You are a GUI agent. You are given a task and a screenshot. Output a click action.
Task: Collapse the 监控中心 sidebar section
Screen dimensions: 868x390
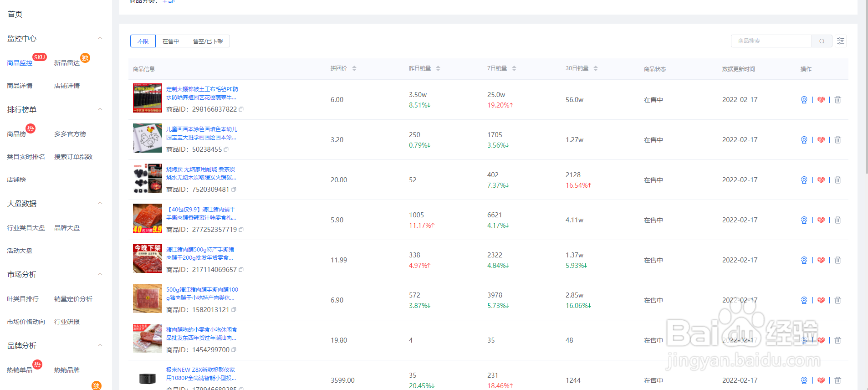100,38
